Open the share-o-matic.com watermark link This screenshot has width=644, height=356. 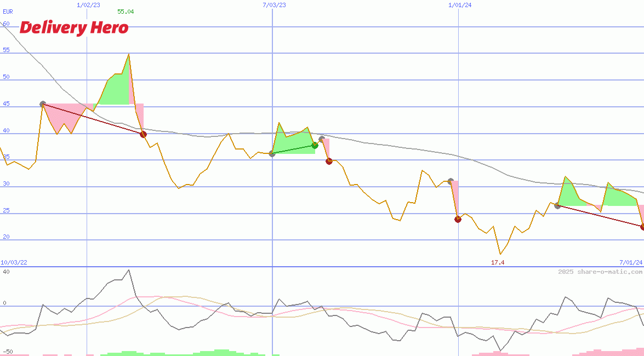point(600,272)
